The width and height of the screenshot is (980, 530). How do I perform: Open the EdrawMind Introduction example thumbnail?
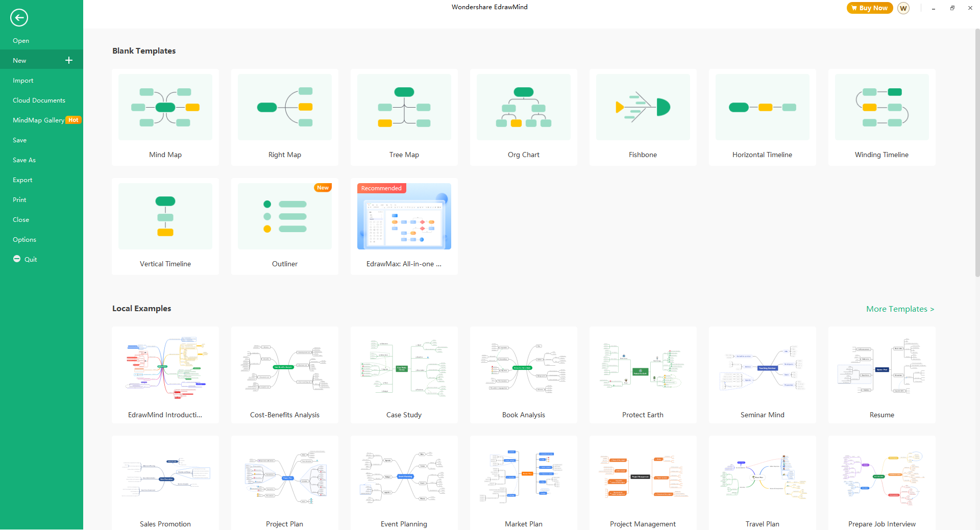tap(165, 367)
